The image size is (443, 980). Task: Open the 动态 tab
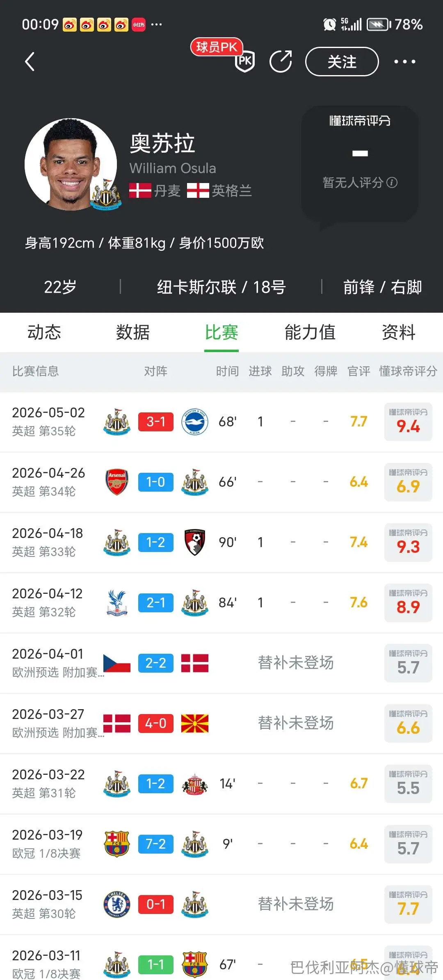pos(44,332)
